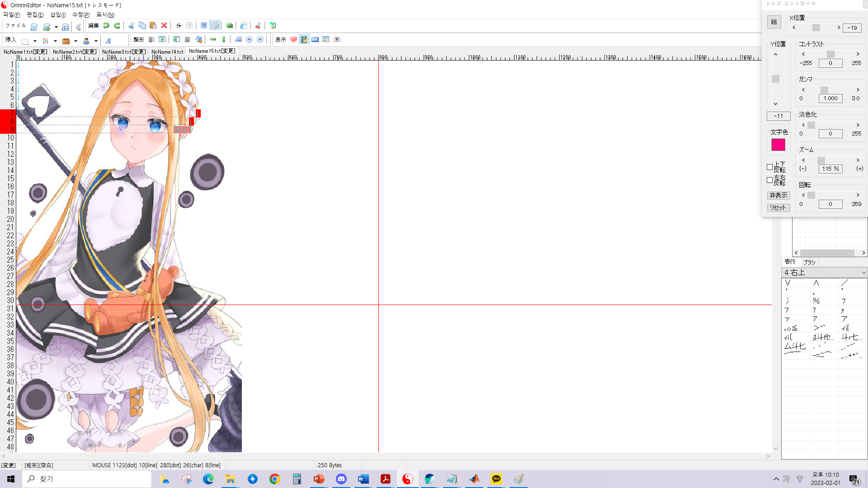
Task: Click the blue letter A font icon
Action: (108, 41)
